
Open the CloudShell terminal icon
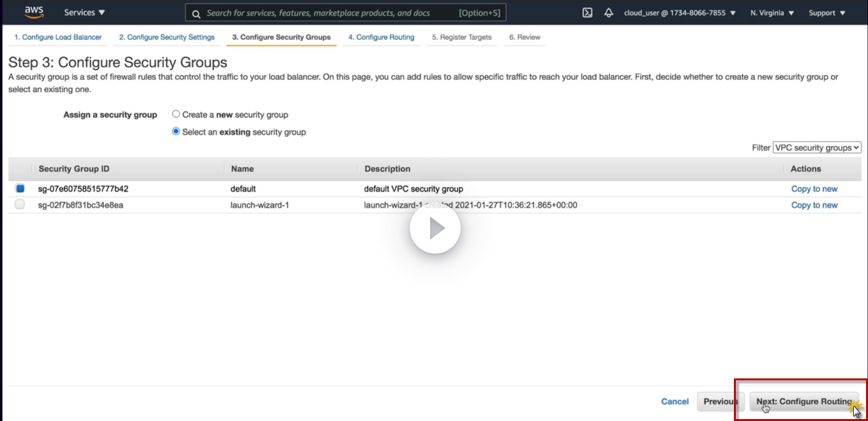(587, 13)
